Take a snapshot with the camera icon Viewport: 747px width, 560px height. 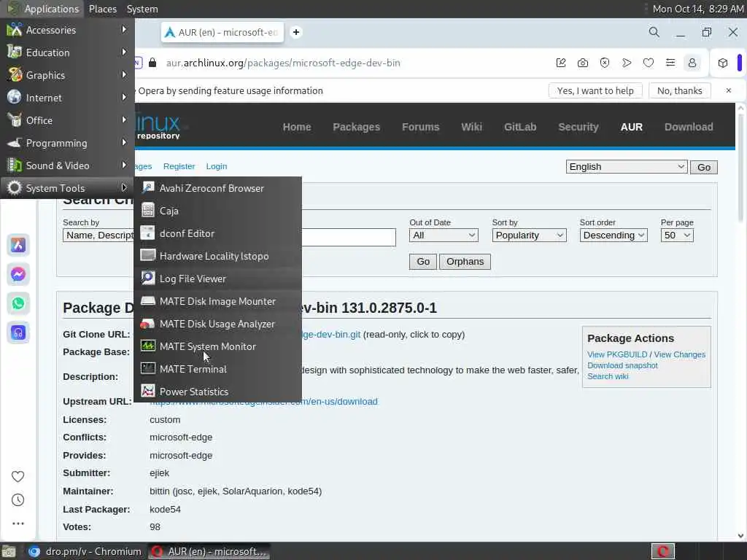(x=583, y=63)
